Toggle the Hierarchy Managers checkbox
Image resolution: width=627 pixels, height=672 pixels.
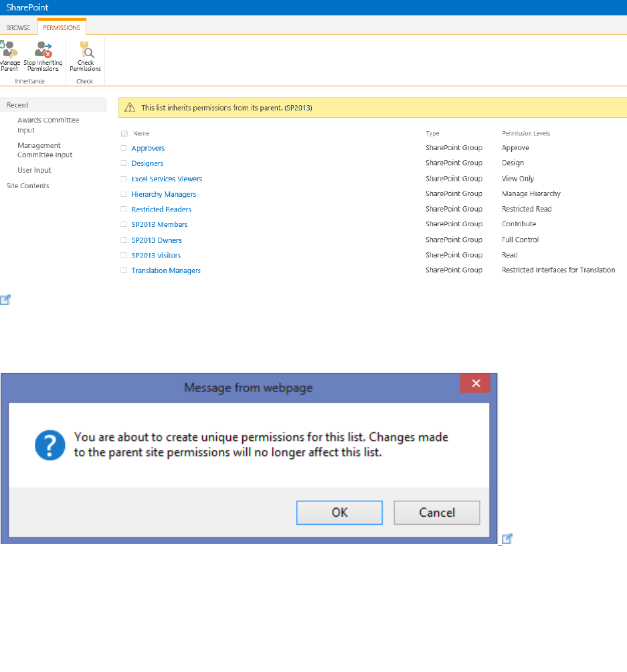point(123,193)
